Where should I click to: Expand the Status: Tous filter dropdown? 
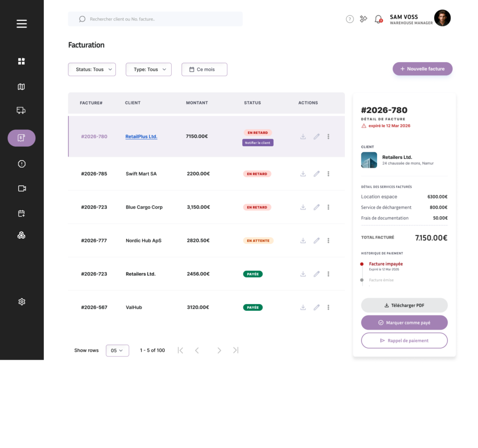click(x=92, y=69)
